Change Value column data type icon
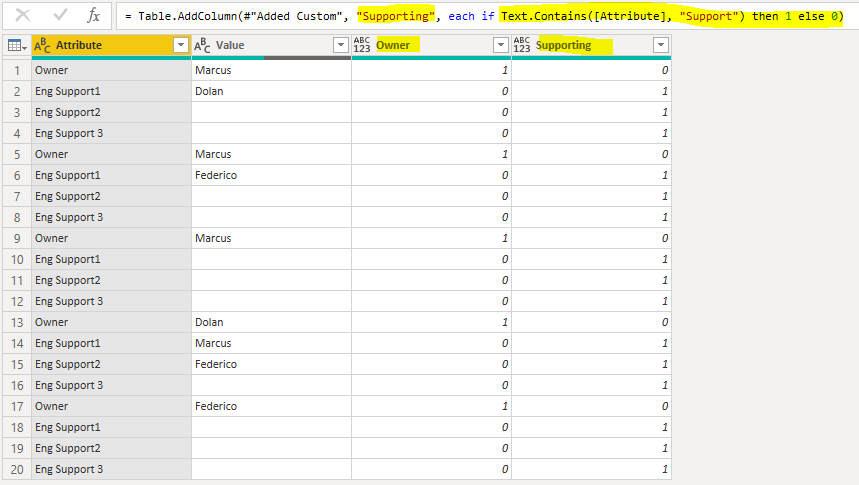This screenshot has width=859, height=485. pyautogui.click(x=202, y=45)
